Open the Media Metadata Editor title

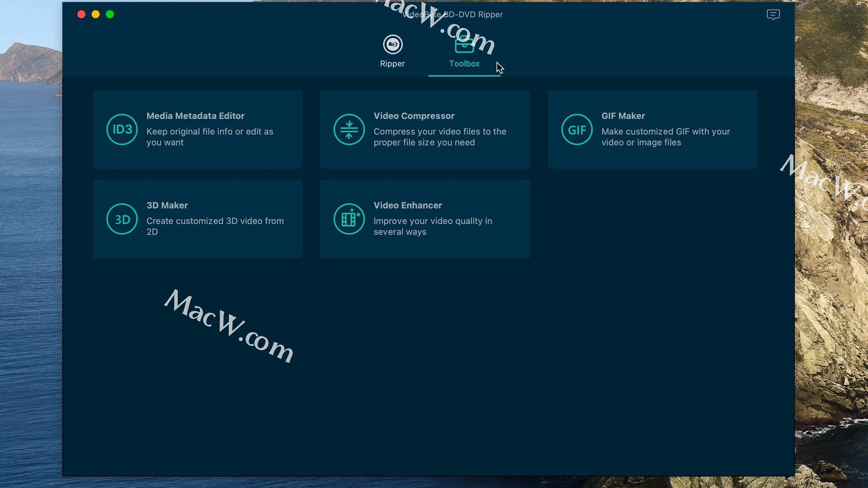[195, 116]
